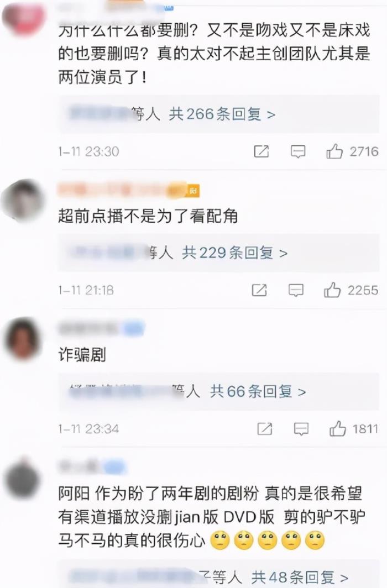Like the comment with 2716 likes

tap(334, 151)
